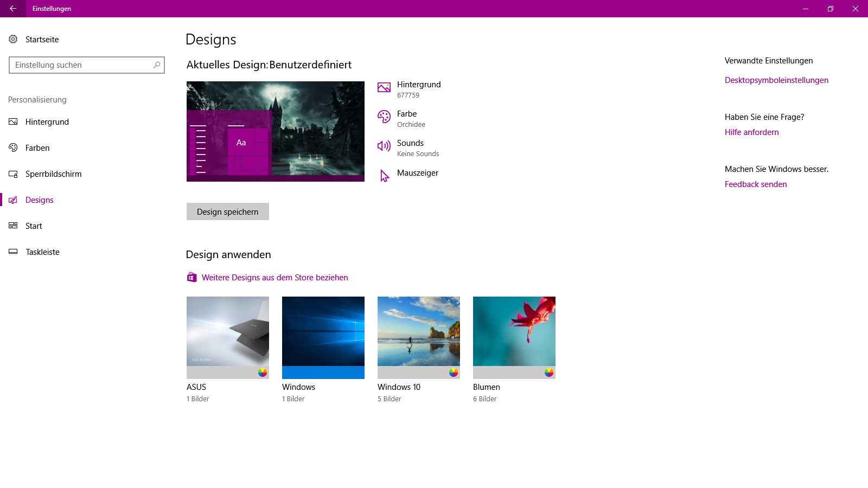Click the Sounds speaker icon

(384, 146)
